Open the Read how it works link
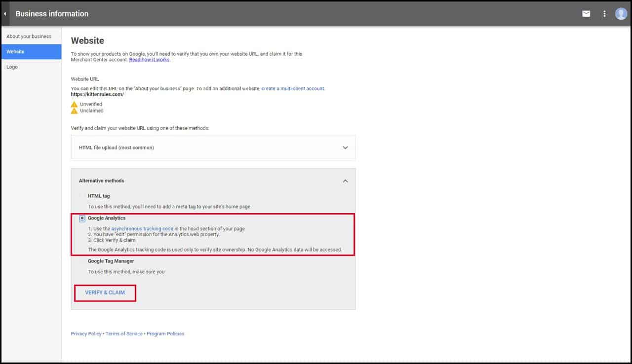Screen dimensions: 632x364 point(149,60)
